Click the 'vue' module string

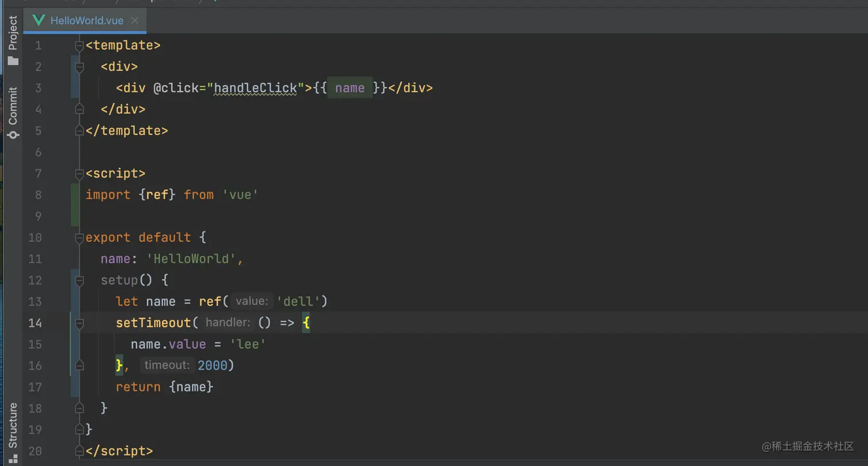240,195
